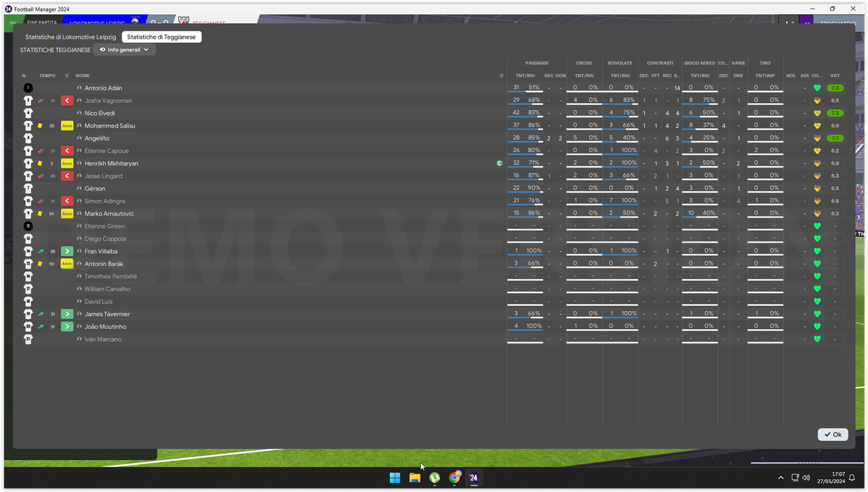This screenshot has width=868, height=492.
Task: Sort by the NOME column header
Action: click(83, 75)
